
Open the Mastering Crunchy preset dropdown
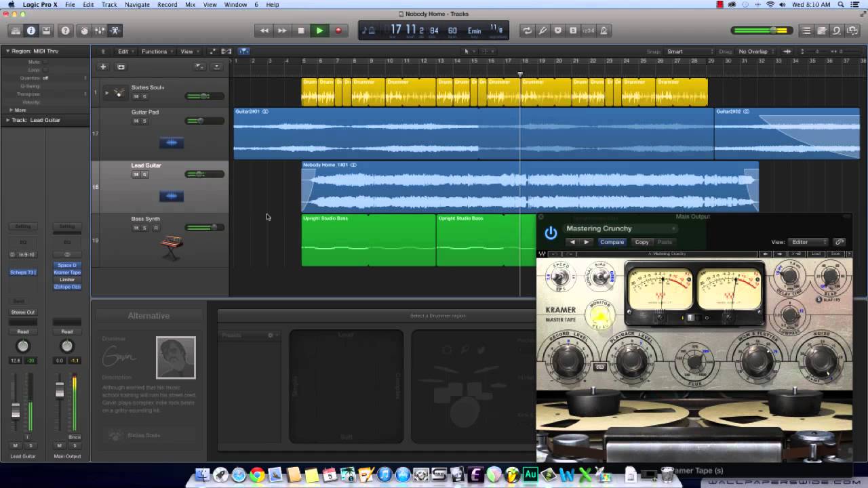pos(620,228)
